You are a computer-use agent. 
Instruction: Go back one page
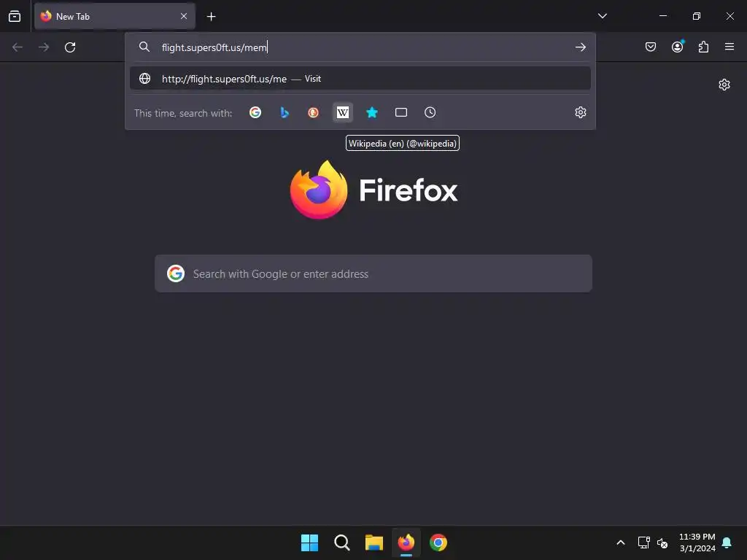click(18, 47)
